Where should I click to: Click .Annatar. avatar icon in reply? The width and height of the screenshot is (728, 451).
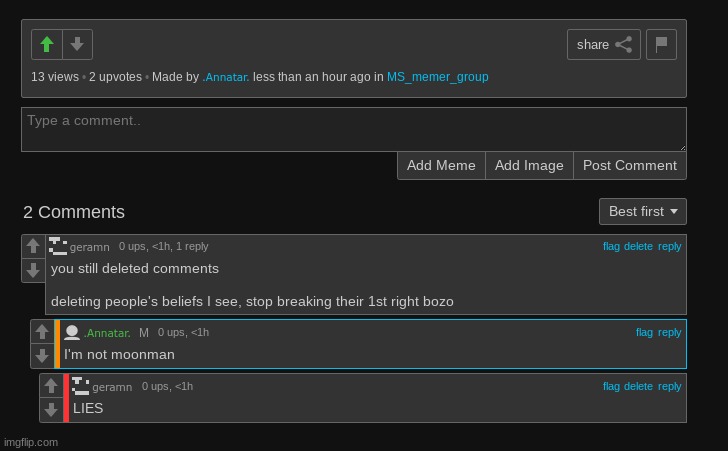tap(72, 333)
